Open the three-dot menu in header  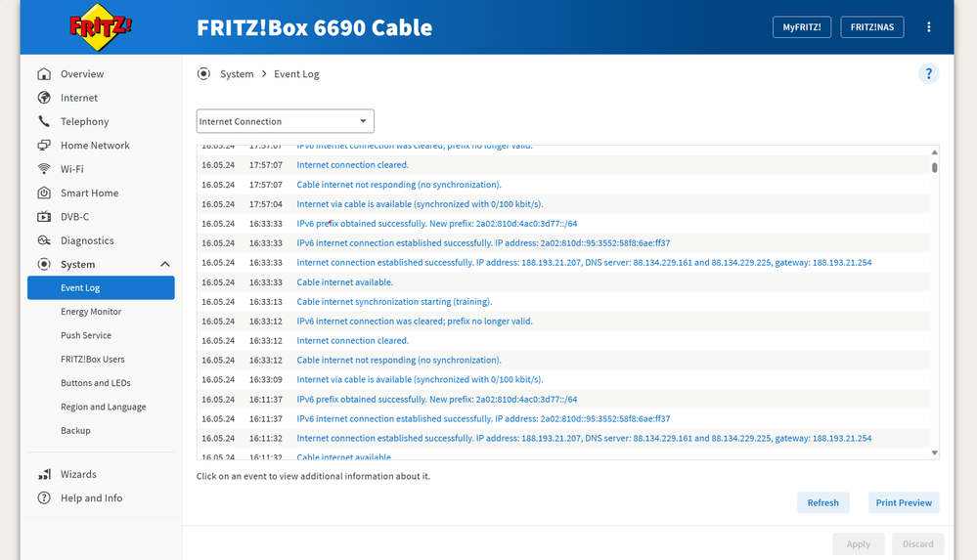[x=928, y=26]
